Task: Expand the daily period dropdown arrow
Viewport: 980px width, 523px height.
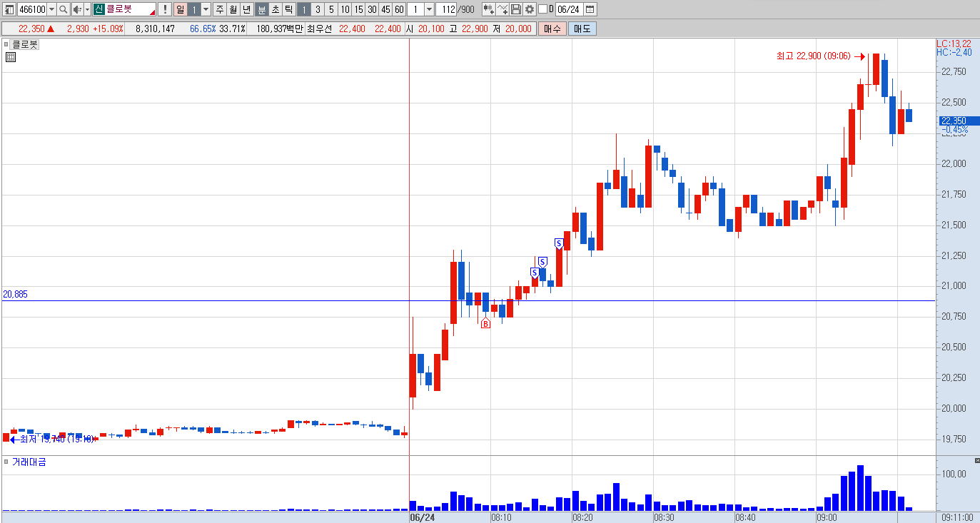Action: (x=206, y=9)
